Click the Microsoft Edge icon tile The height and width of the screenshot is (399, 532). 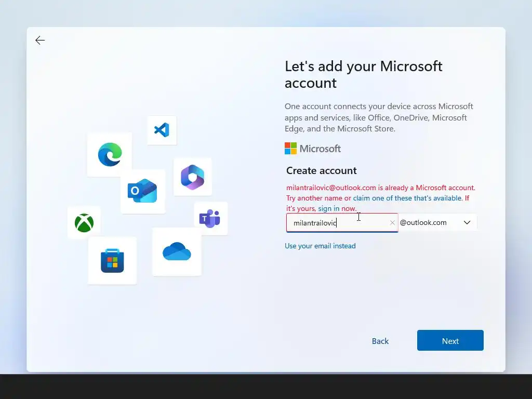click(110, 154)
